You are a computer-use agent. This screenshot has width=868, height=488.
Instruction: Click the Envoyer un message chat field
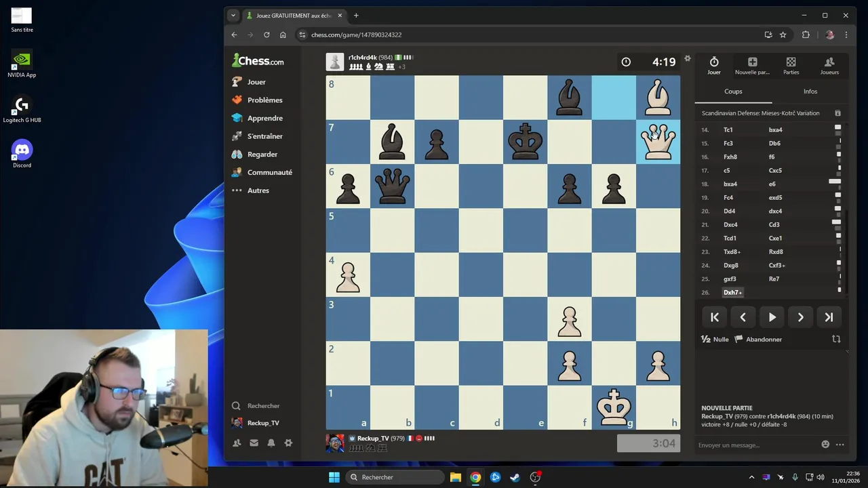tap(756, 445)
